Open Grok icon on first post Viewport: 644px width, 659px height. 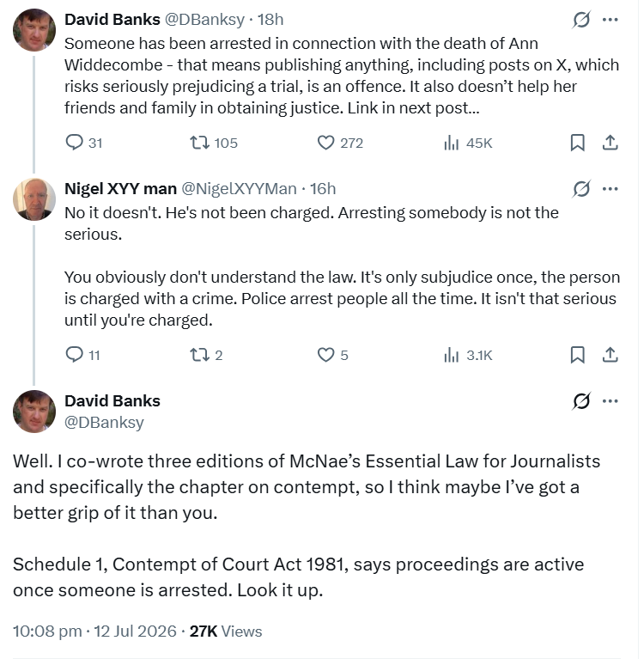(x=581, y=20)
